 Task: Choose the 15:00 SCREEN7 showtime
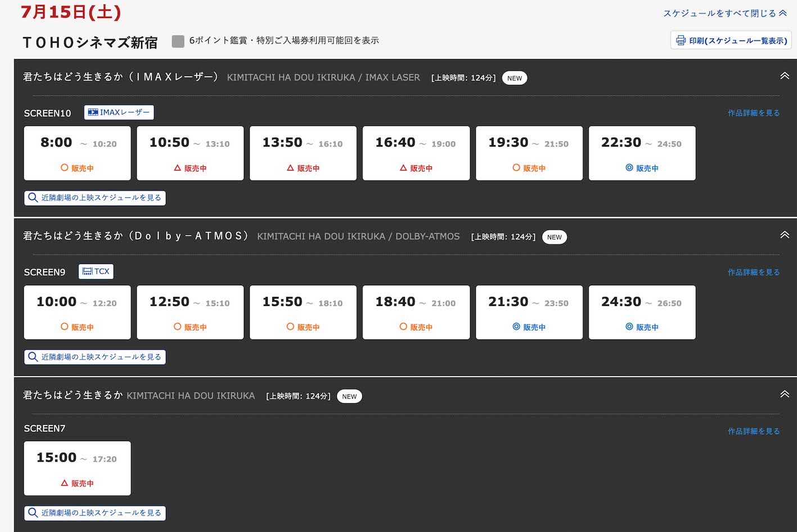[x=77, y=468]
